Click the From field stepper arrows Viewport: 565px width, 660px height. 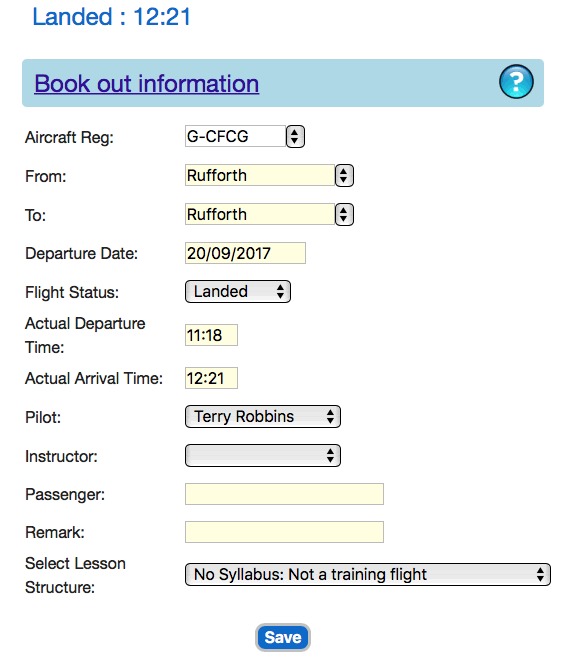tap(344, 176)
